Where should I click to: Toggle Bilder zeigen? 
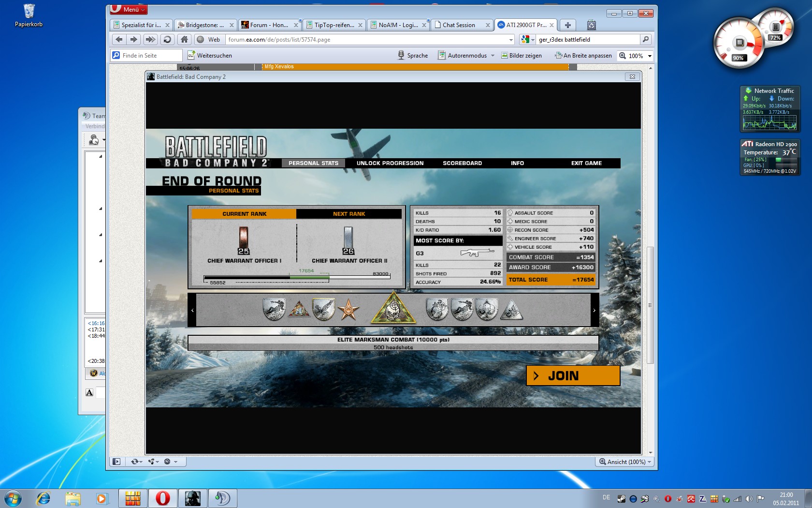[x=521, y=56]
